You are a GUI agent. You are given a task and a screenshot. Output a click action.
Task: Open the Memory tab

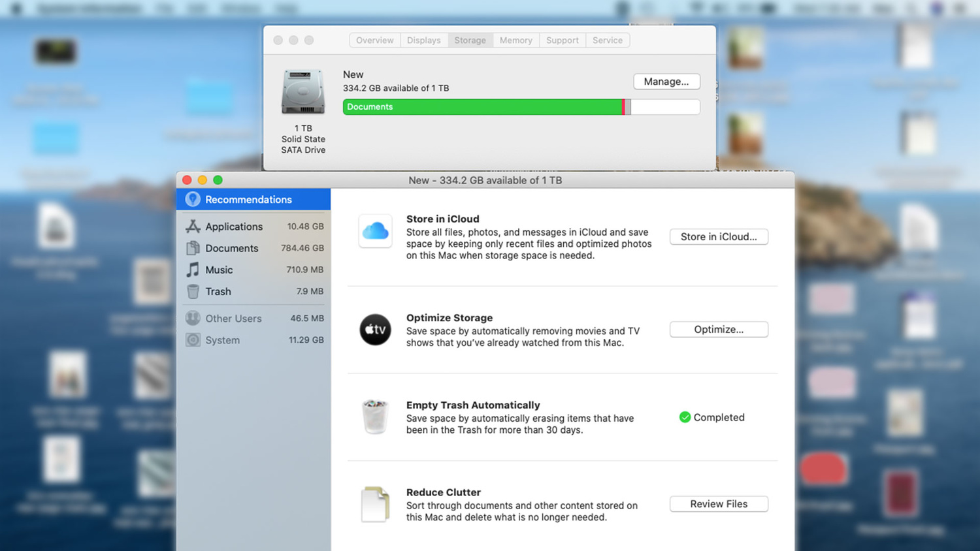515,40
